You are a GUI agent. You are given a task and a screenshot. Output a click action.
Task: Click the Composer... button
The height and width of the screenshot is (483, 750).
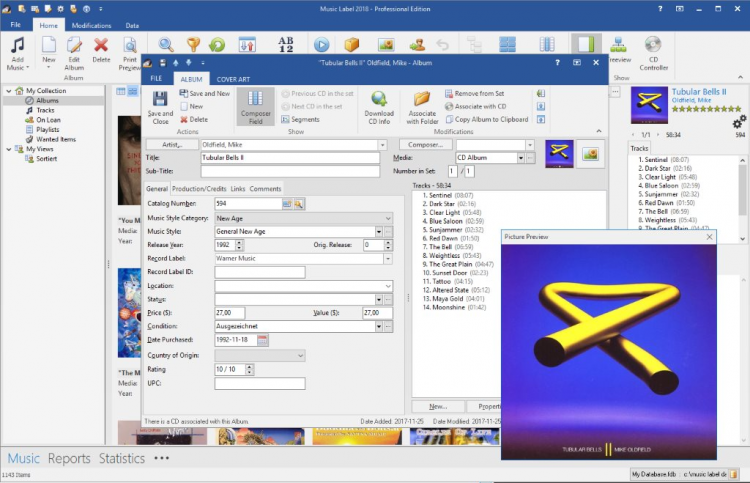pos(425,144)
